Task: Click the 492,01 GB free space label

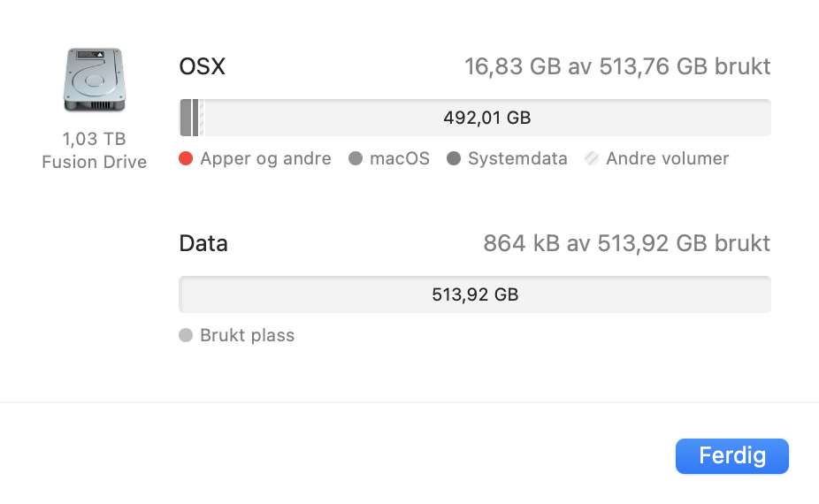Action: [x=486, y=118]
